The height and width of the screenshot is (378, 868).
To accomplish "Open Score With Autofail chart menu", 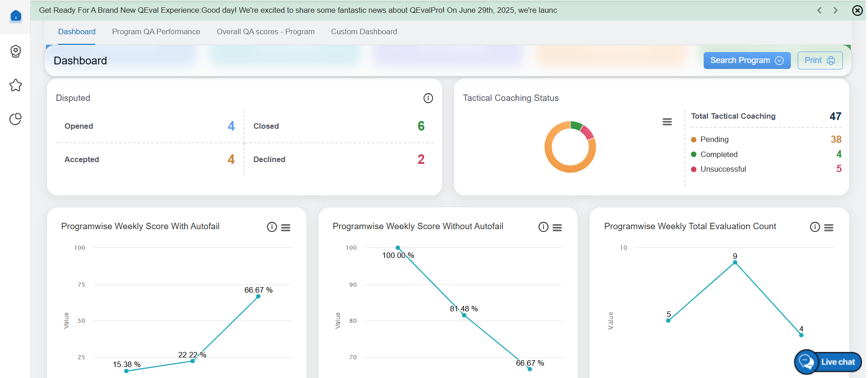I will 286,228.
